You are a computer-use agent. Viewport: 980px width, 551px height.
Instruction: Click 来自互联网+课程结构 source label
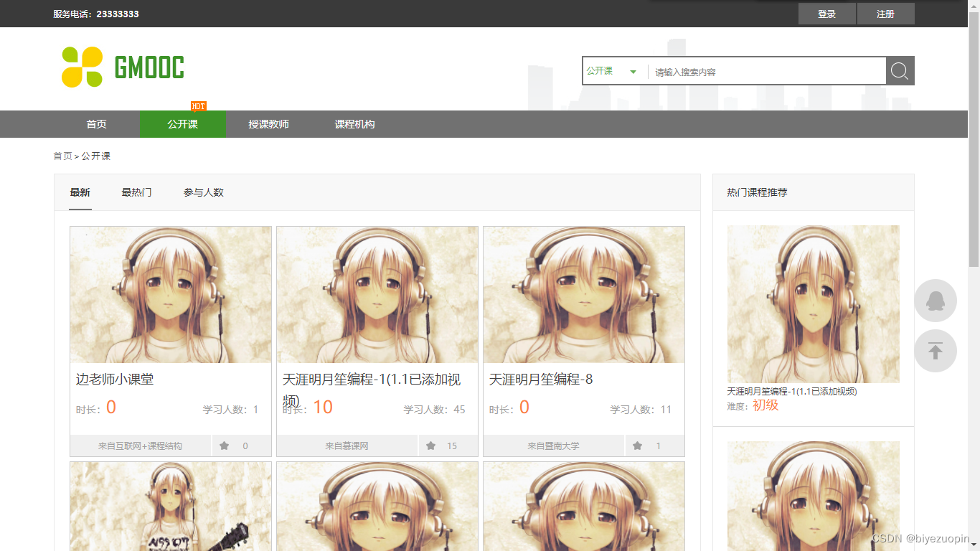tap(141, 446)
